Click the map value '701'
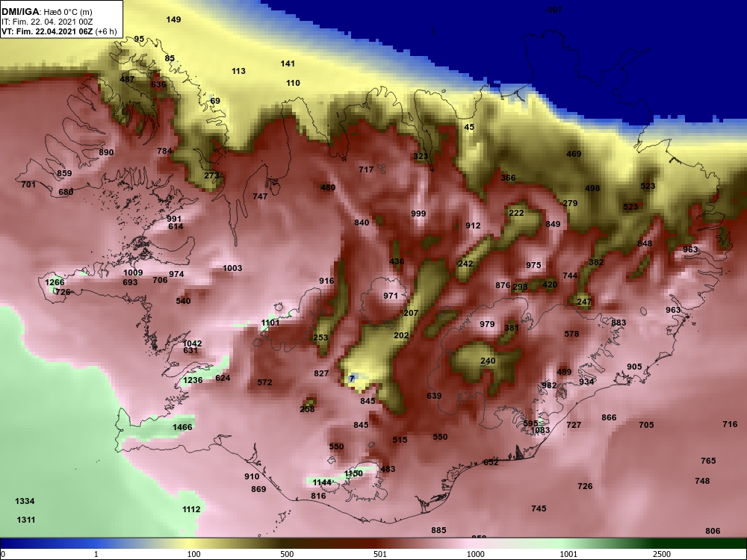The image size is (747, 560). tap(28, 184)
